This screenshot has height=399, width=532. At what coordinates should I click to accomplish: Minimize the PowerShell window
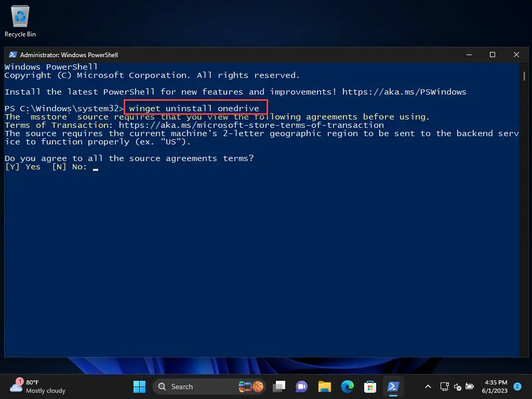tap(469, 55)
